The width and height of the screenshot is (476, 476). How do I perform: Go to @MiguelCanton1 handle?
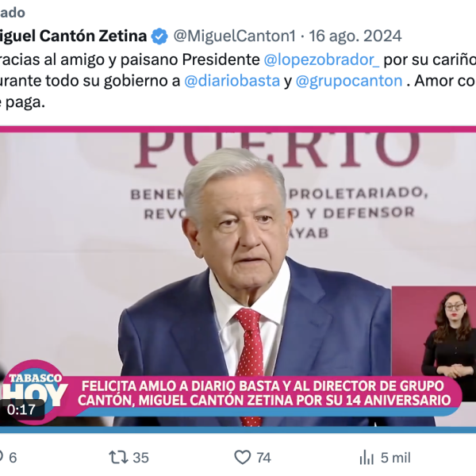234,36
